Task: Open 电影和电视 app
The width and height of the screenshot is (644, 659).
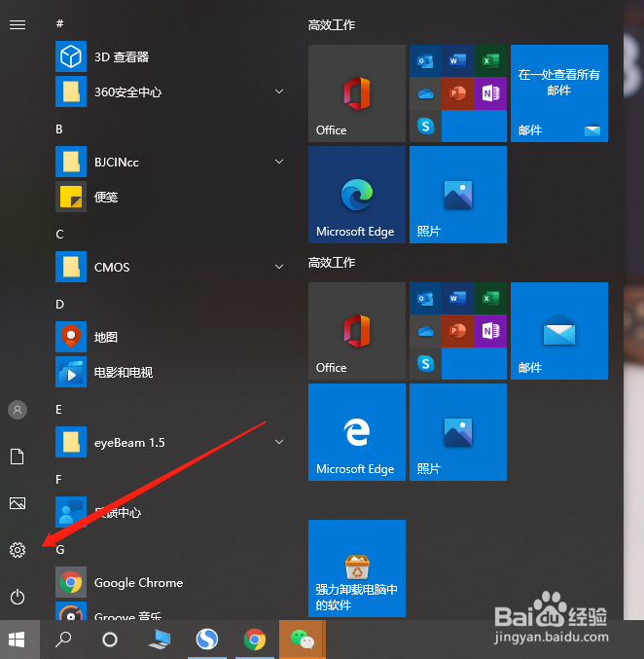Action: click(x=168, y=372)
